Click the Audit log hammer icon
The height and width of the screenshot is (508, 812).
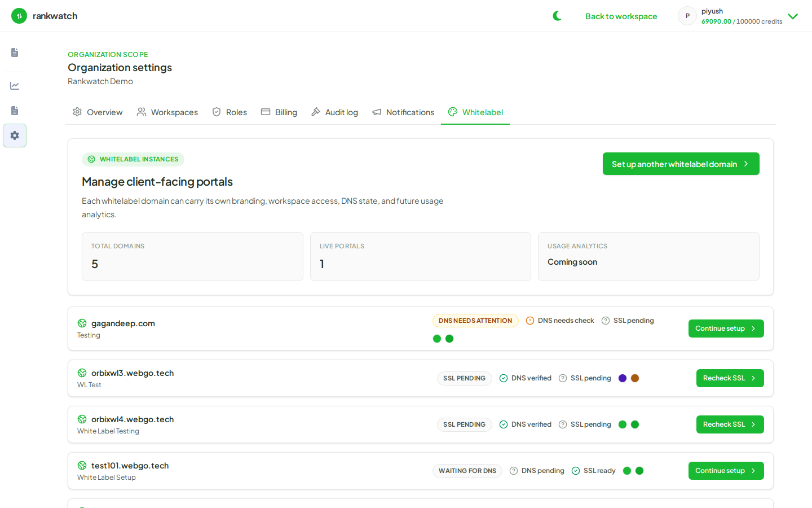[316, 112]
